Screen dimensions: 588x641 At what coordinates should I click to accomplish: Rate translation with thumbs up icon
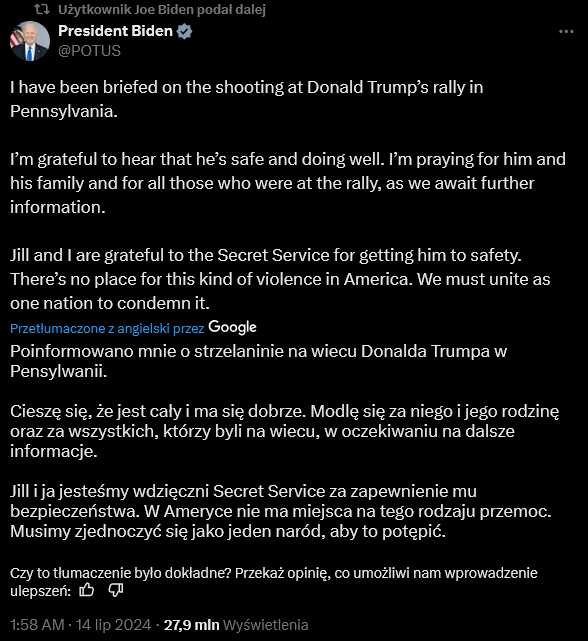86,590
